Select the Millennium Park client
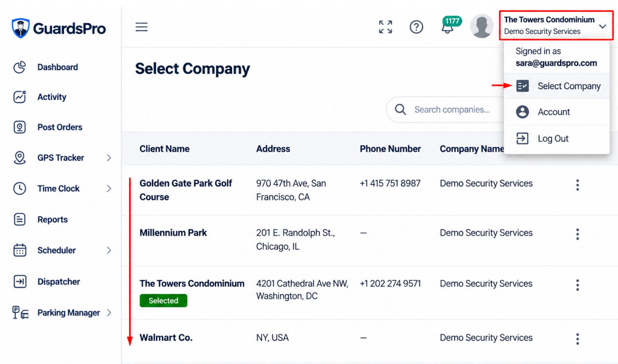This screenshot has height=364, width=618. point(173,233)
